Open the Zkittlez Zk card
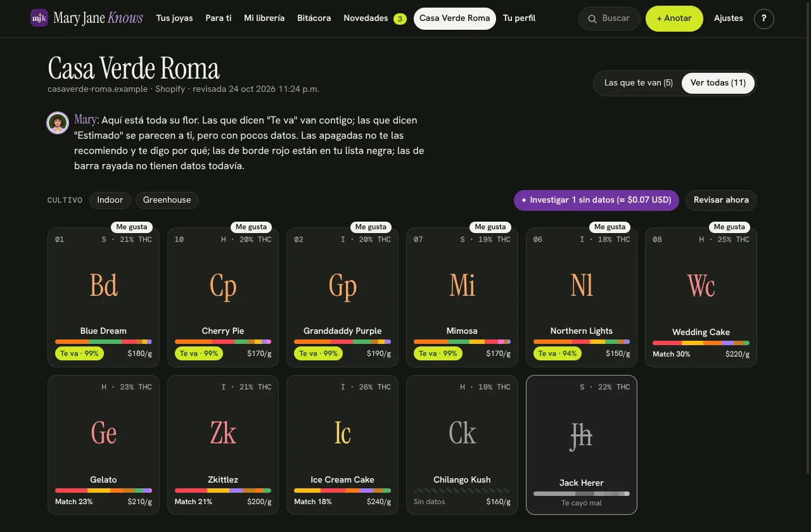Image resolution: width=811 pixels, height=532 pixels. (x=223, y=445)
